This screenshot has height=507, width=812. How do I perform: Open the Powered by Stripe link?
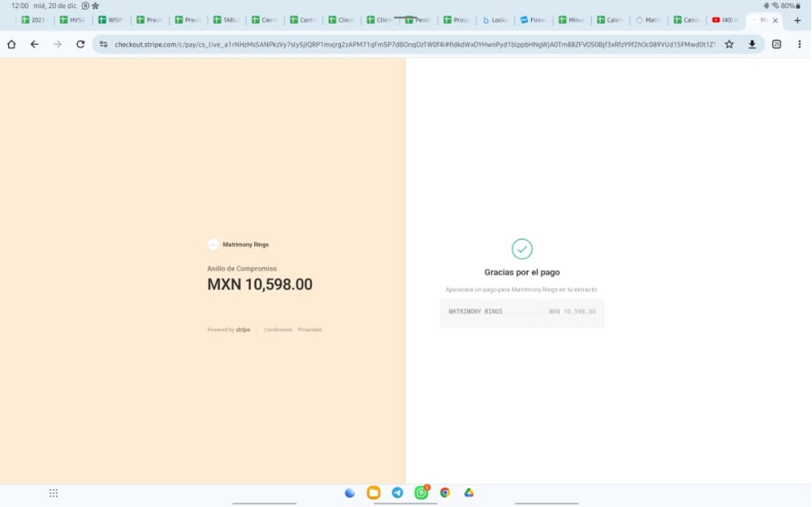[229, 330]
